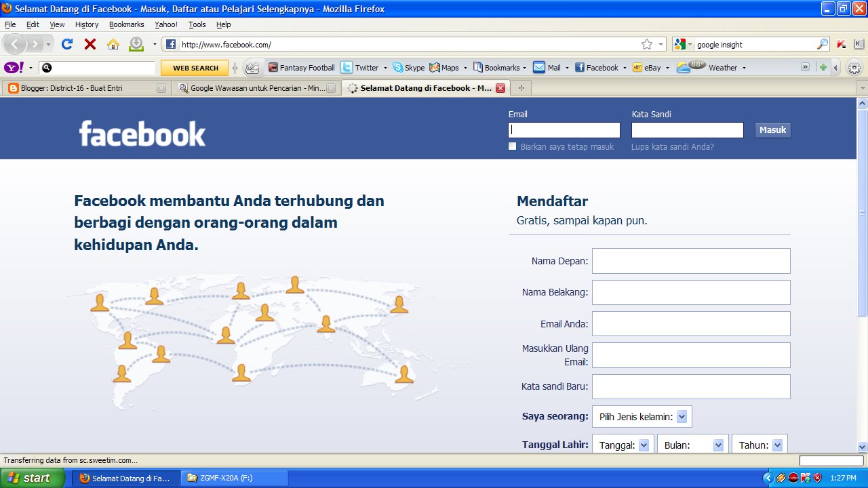Open the downloads green arrow icon
The height and width of the screenshot is (488, 868).
click(136, 44)
